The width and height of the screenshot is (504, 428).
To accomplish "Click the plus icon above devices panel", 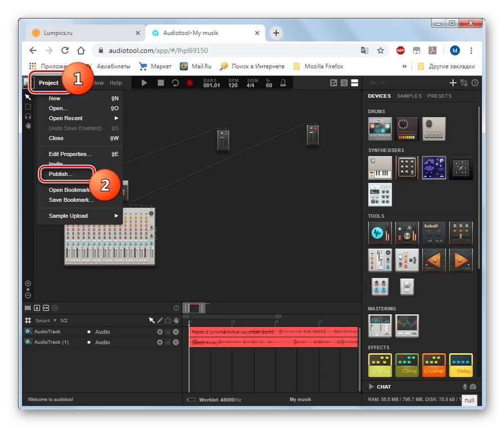I will (453, 83).
